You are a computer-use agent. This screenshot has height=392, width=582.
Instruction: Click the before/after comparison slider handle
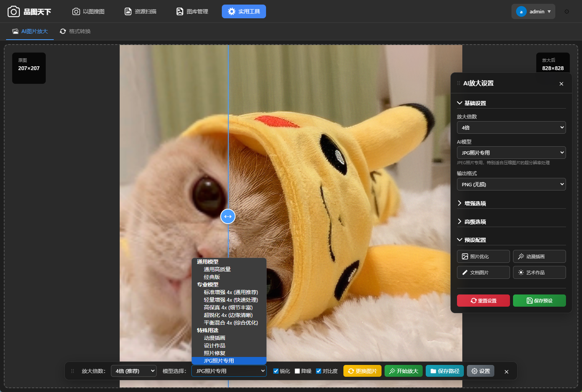pos(228,216)
